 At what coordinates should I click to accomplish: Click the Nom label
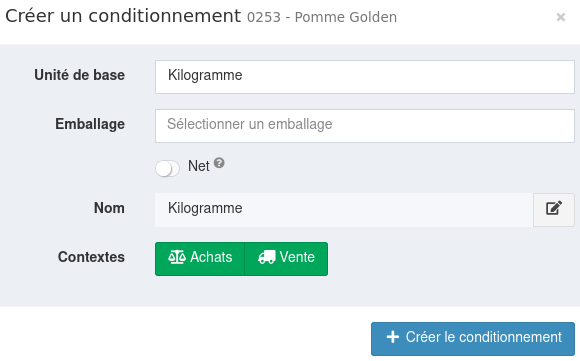point(109,208)
